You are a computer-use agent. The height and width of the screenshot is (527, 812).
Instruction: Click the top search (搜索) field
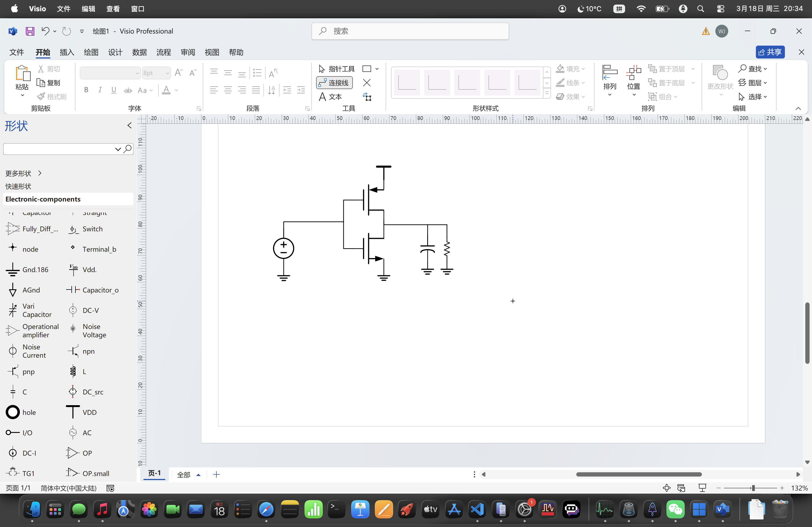click(x=410, y=31)
